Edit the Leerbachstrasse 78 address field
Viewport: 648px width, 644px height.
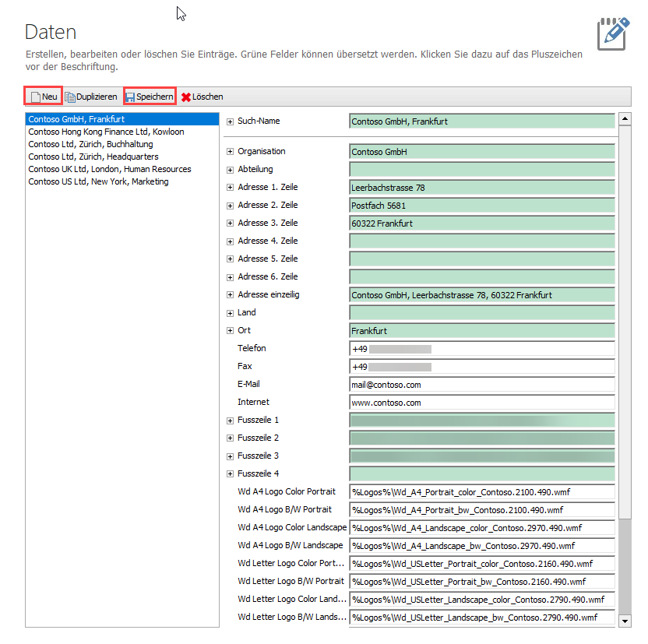click(482, 188)
